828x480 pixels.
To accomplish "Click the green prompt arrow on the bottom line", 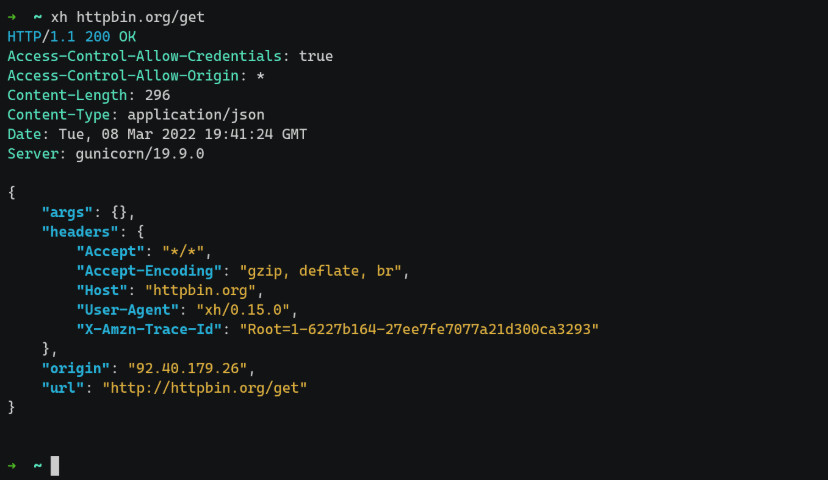I will point(12,465).
